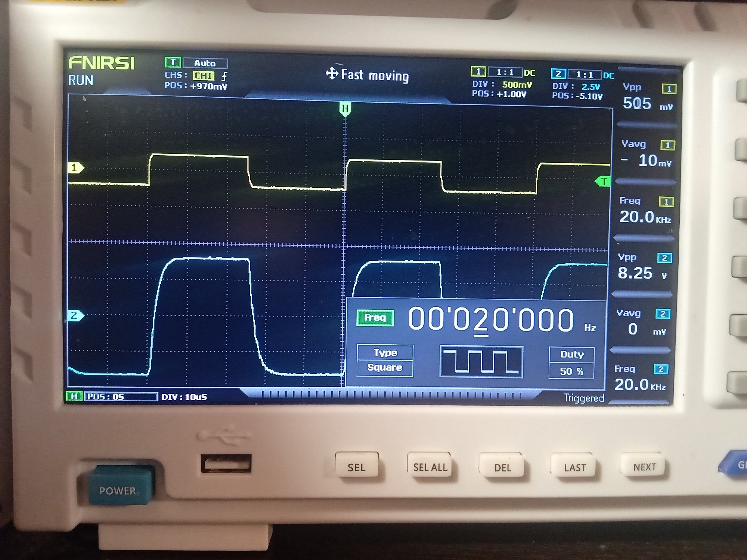Toggle the channel 1 indicator box
Screen dimensions: 747x560
[x=478, y=71]
